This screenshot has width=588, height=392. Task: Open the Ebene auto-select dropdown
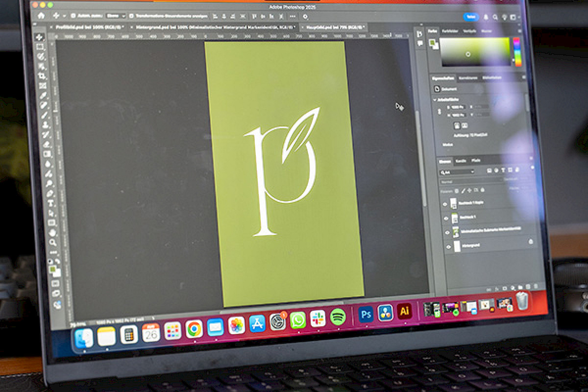pyautogui.click(x=116, y=16)
